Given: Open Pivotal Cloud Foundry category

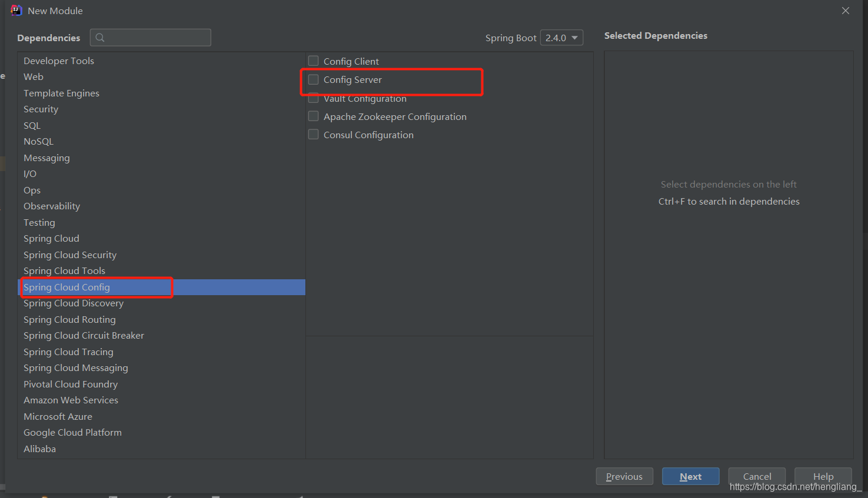Looking at the screenshot, I should [161, 384].
